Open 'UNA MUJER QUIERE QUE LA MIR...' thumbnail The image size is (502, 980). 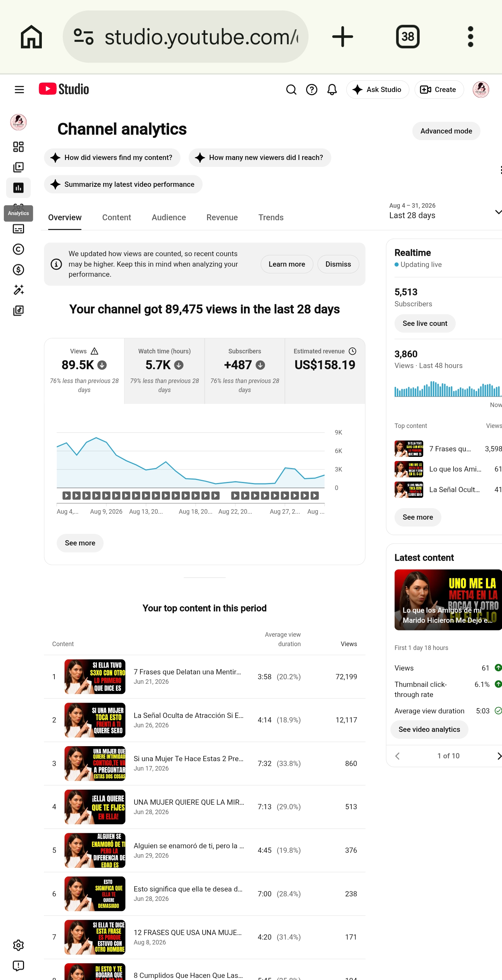pyautogui.click(x=95, y=806)
